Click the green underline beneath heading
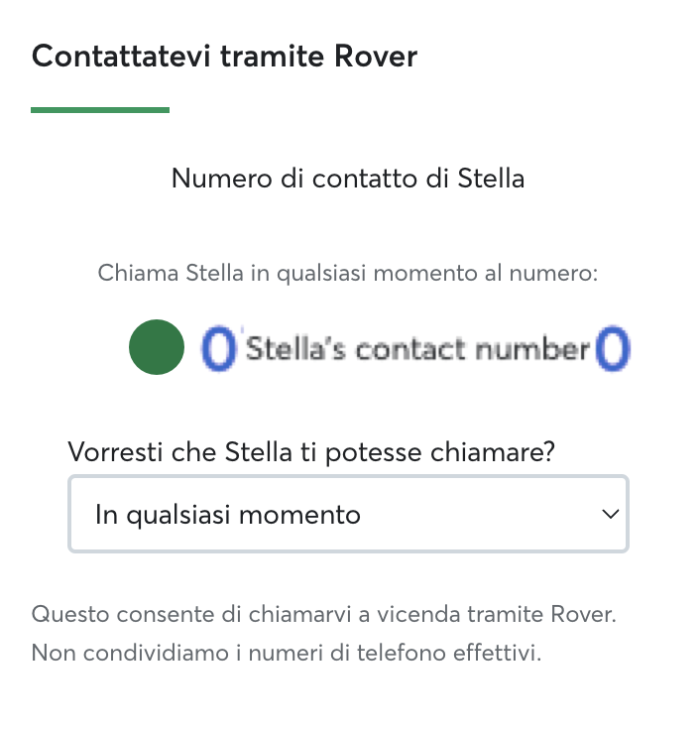Viewport: 700px width, 730px height. (100, 110)
